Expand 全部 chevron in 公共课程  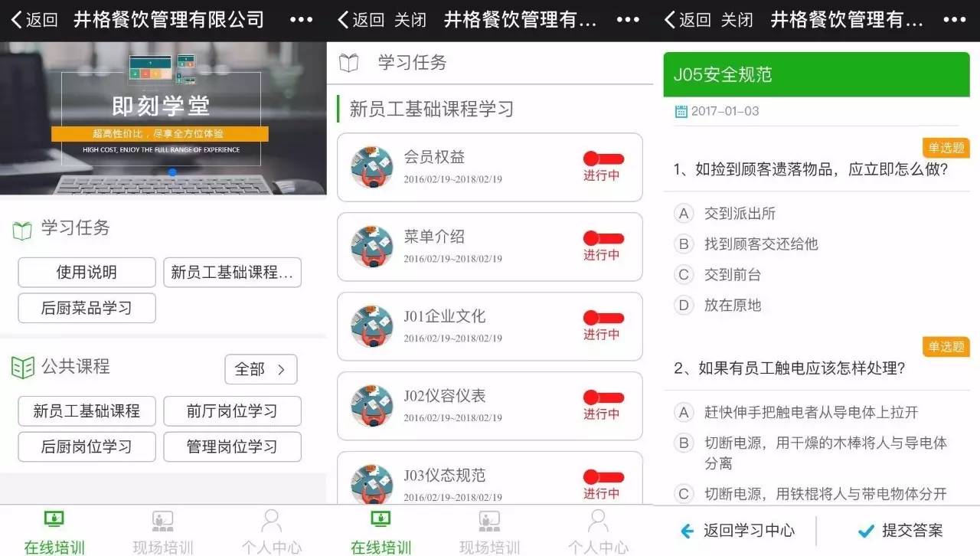[281, 370]
